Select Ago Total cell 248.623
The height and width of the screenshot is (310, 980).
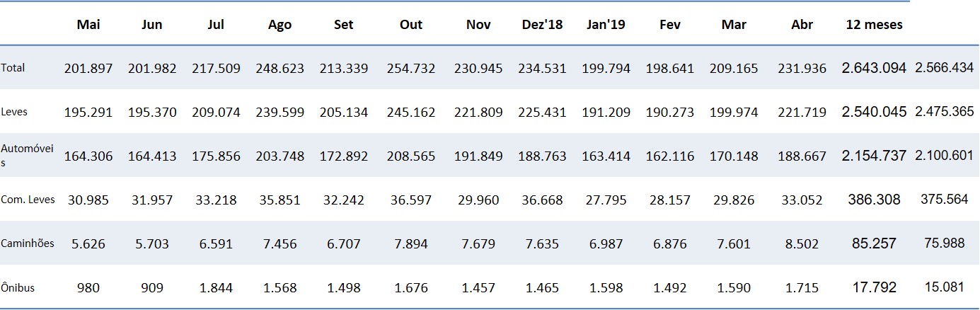[280, 69]
